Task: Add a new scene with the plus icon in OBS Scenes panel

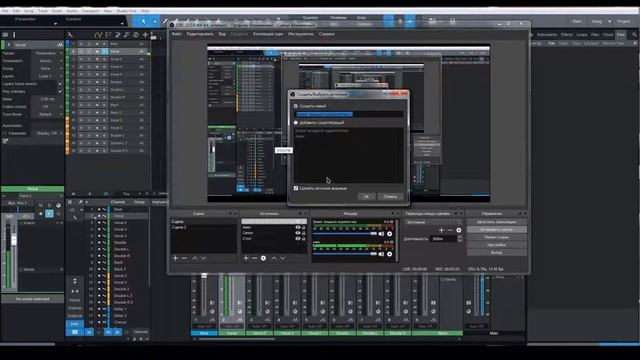Action: pos(176,258)
